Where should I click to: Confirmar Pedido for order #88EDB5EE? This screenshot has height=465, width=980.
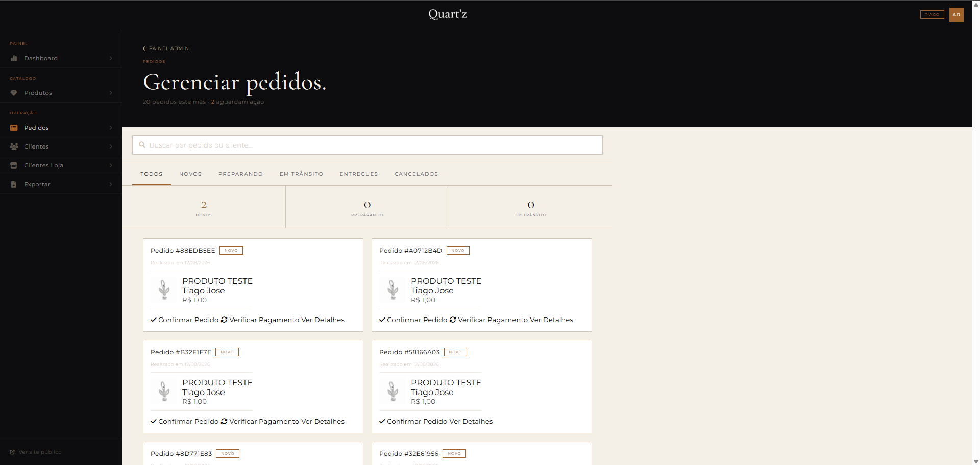184,320
